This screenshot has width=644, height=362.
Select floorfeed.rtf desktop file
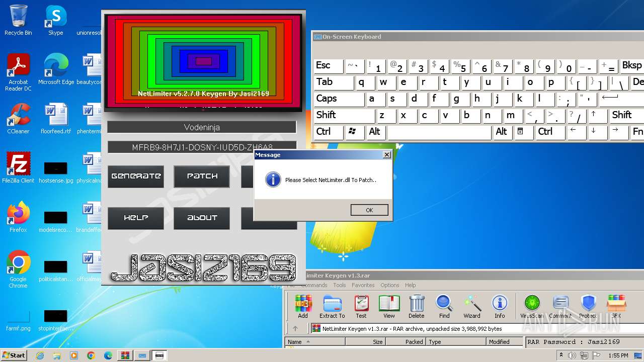[56, 118]
